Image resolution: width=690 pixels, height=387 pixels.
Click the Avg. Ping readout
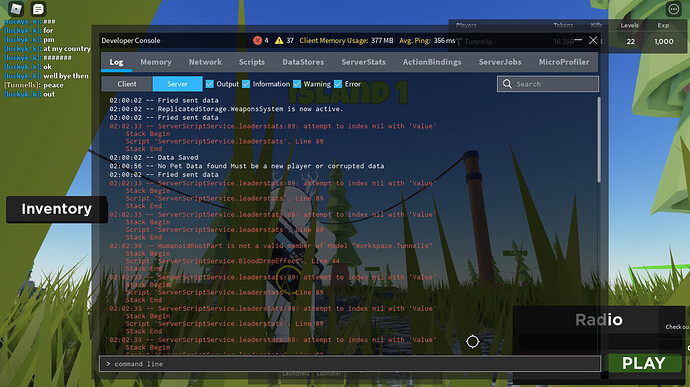coord(427,41)
